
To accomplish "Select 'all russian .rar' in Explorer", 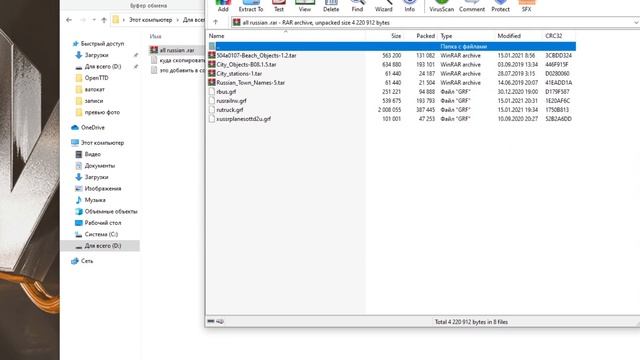I will pos(176,50).
